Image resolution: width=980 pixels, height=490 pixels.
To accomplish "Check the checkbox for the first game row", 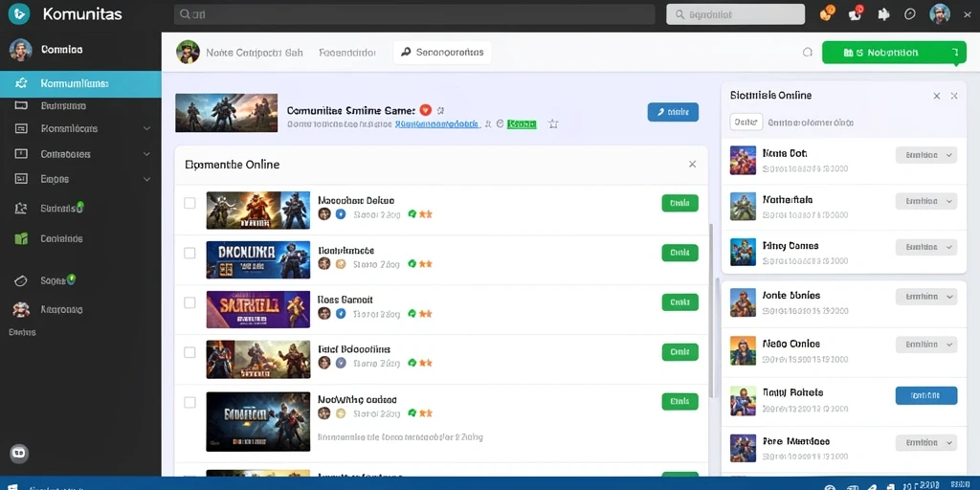I will tap(189, 203).
